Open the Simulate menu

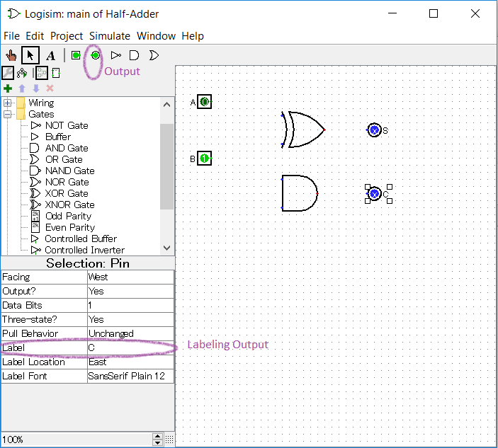[x=109, y=36]
